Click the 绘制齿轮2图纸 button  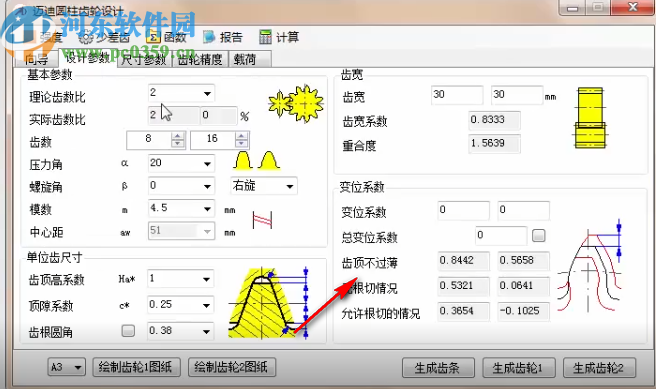pyautogui.click(x=232, y=367)
